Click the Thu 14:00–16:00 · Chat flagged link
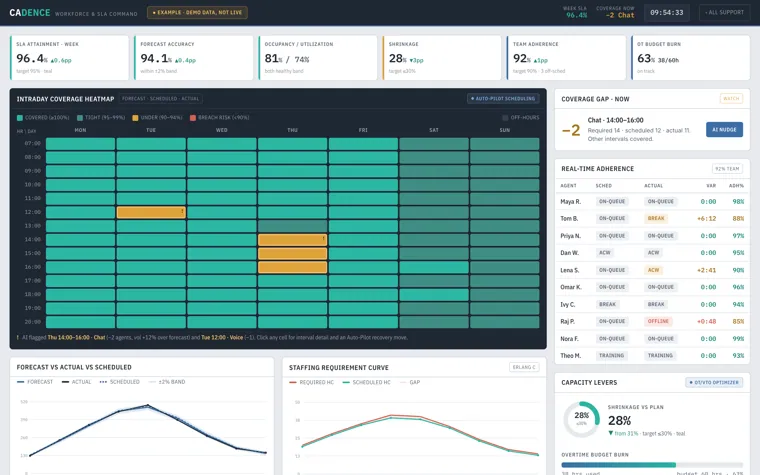 pos(76,337)
